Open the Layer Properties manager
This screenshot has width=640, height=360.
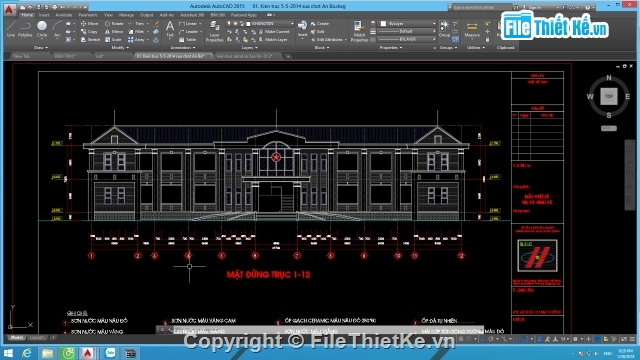(x=214, y=31)
